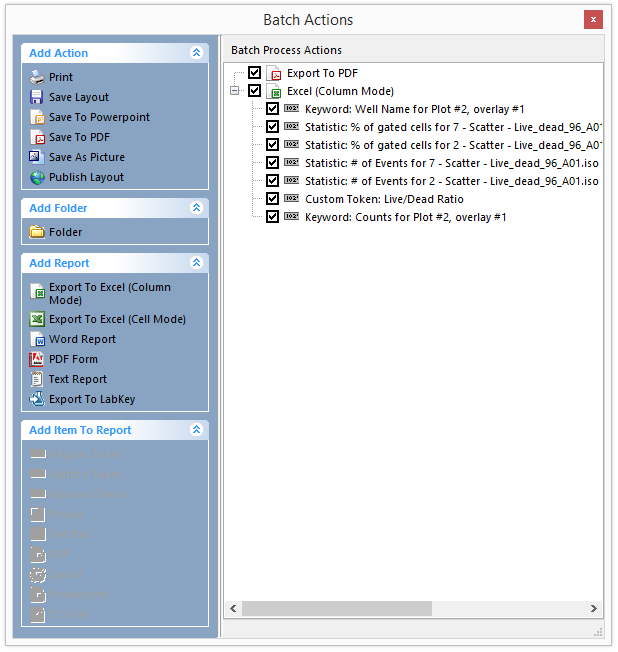Click the Publish Layout globe icon

(37, 177)
